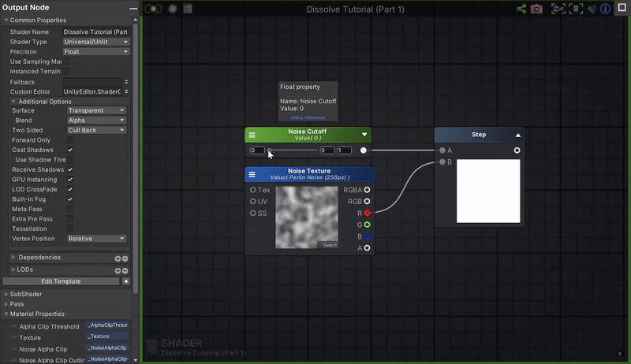Expand the Noise Cutoff node dropdown arrow
Screen dimensions: 631x364
pyautogui.click(x=364, y=135)
